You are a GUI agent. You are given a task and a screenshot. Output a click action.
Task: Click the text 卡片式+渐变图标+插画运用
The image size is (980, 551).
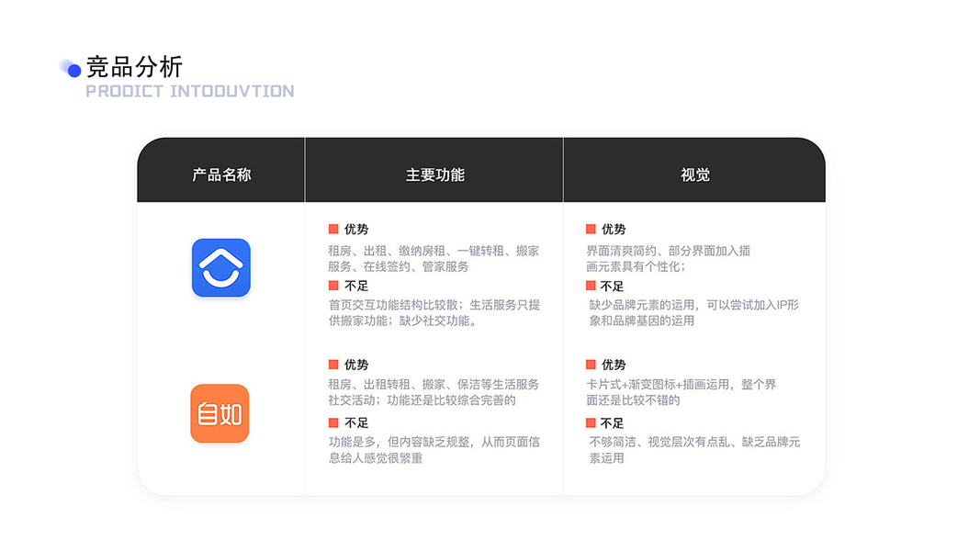pos(658,384)
